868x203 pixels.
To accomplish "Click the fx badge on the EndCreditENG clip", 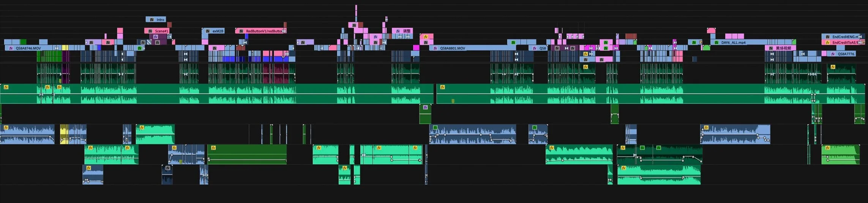I will point(828,37).
